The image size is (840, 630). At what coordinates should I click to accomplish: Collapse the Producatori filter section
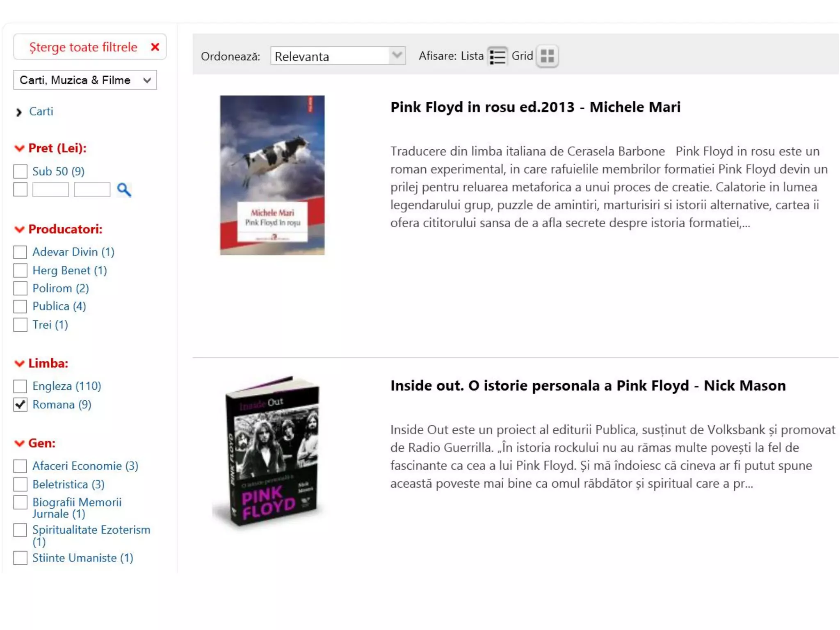19,229
